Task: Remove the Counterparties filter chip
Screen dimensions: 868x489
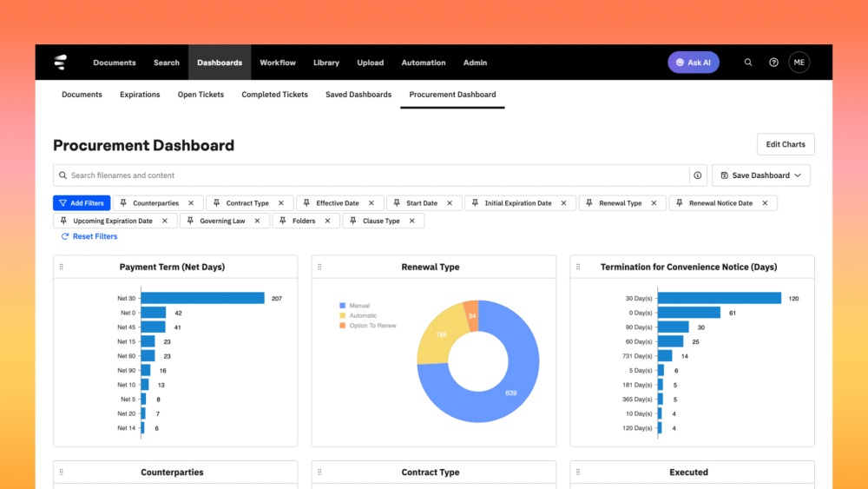Action: pos(191,203)
